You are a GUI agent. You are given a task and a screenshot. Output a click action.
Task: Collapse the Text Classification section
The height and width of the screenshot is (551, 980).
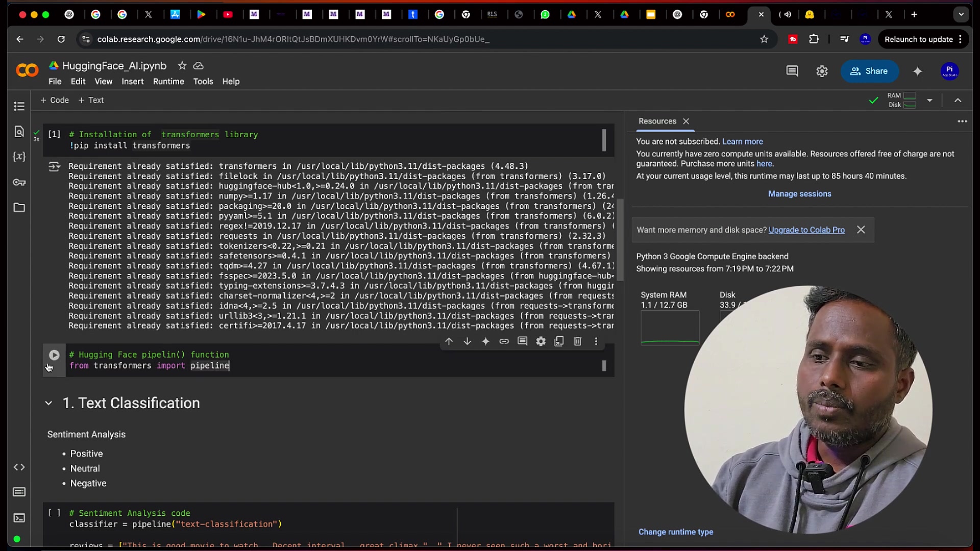pos(48,403)
